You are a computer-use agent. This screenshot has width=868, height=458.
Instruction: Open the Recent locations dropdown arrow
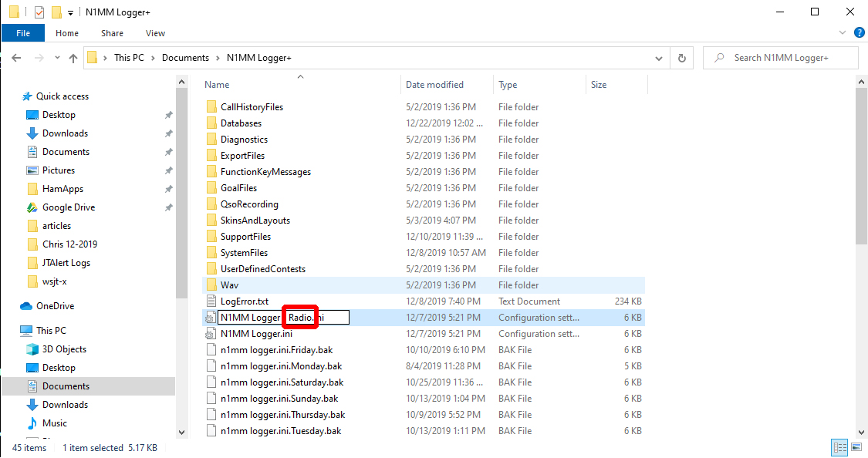point(57,58)
